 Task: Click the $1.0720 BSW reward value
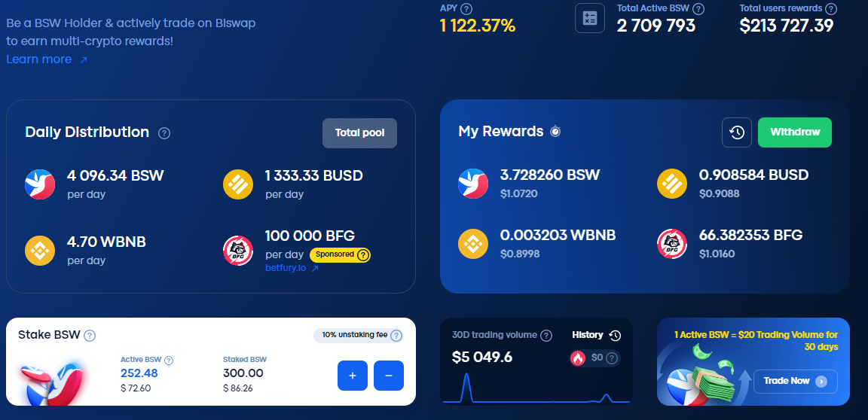518,194
